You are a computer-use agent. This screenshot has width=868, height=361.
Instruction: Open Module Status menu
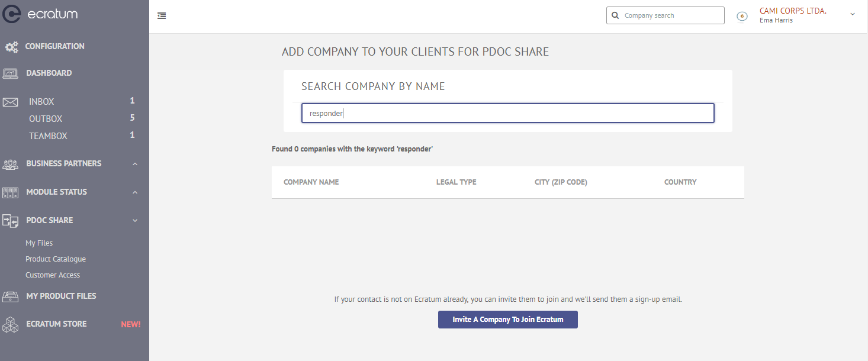(57, 192)
